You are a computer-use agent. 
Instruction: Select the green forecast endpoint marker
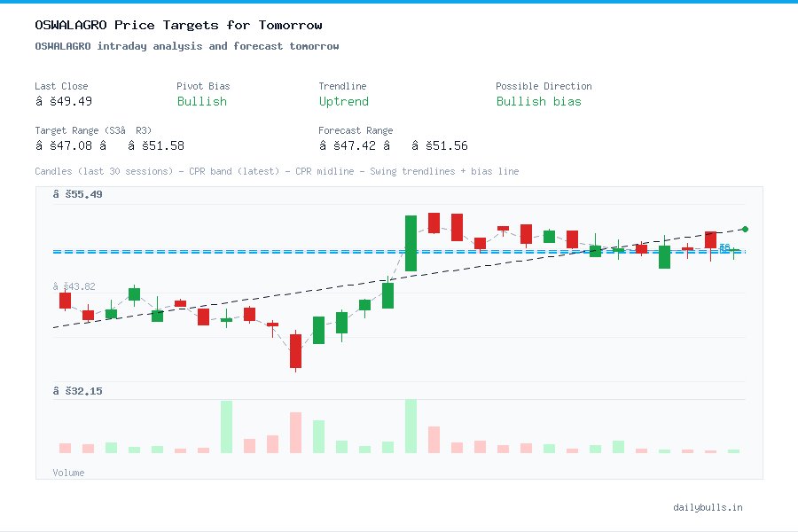[x=743, y=228]
